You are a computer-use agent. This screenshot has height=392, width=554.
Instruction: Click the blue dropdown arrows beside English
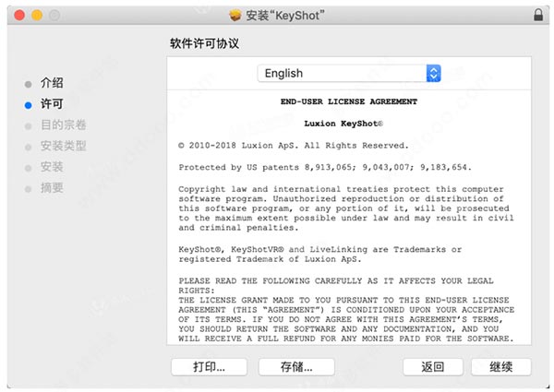tap(434, 74)
